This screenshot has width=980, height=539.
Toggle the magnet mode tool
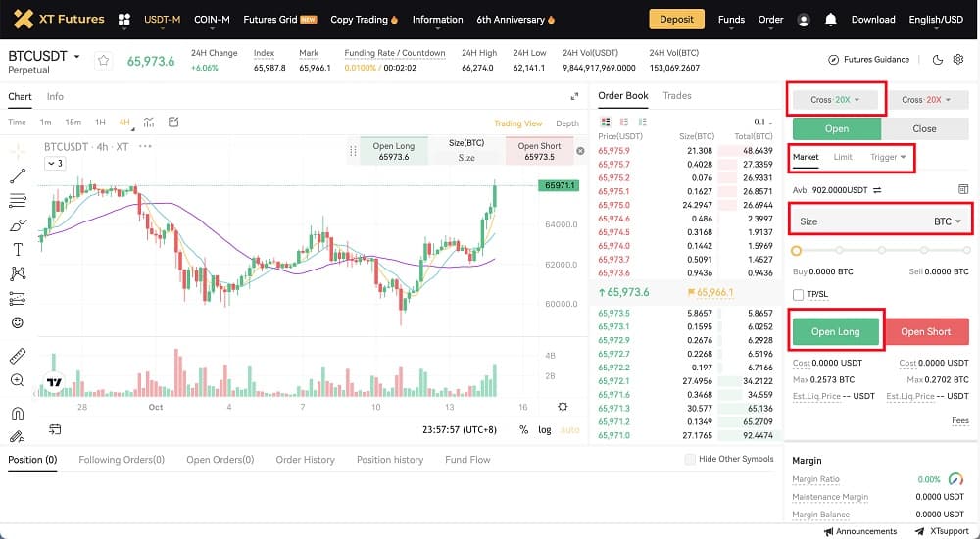(x=18, y=414)
